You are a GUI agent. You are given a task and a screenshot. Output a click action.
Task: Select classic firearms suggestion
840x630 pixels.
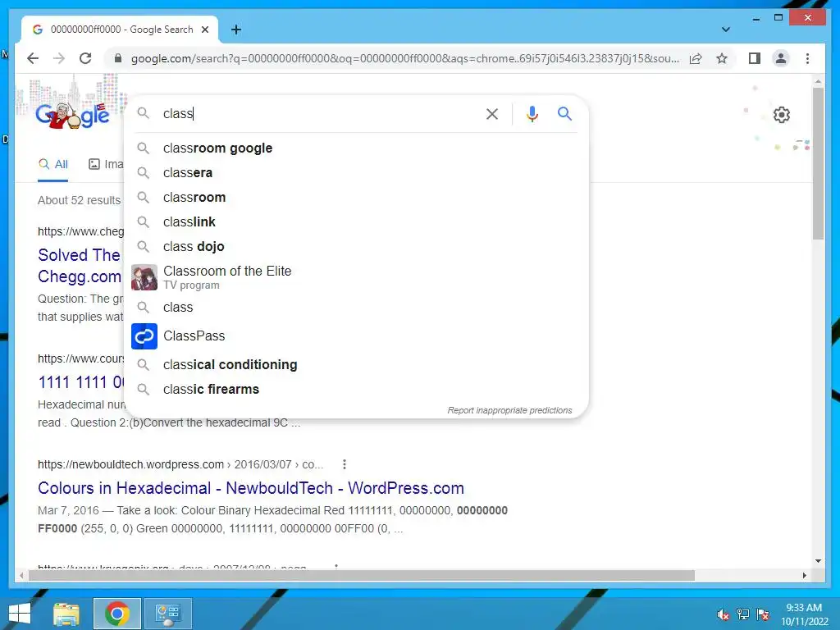point(356,389)
